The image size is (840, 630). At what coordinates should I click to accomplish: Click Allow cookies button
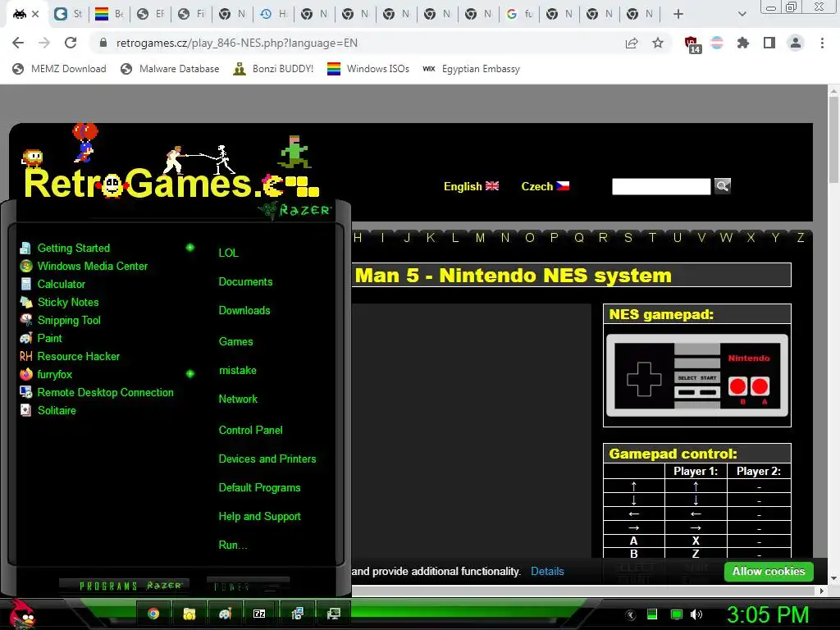pos(768,572)
